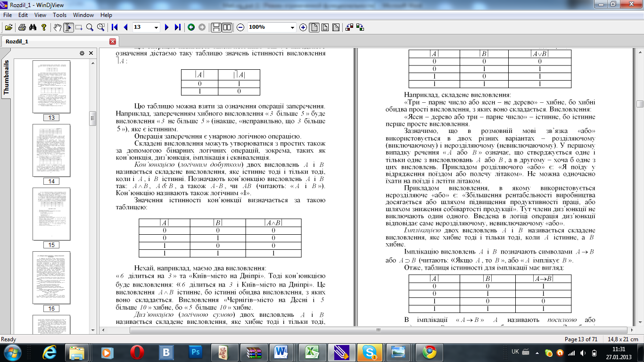
Task: Click the green Back navigation icon
Action: [x=191, y=27]
